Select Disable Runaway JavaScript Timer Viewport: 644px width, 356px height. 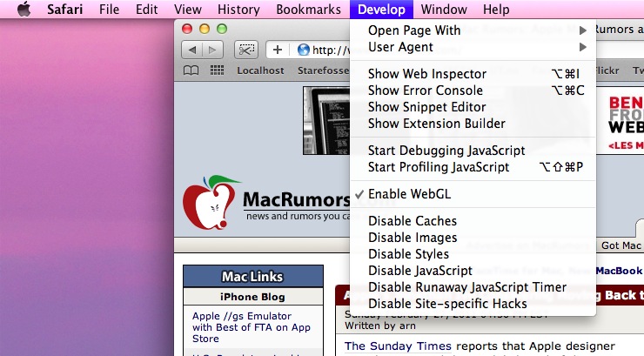(473, 287)
